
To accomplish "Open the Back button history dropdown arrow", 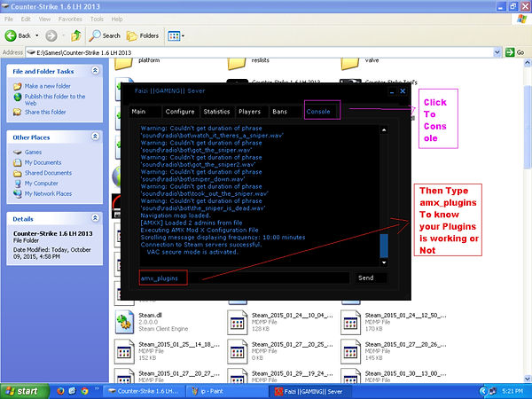I will [x=37, y=35].
